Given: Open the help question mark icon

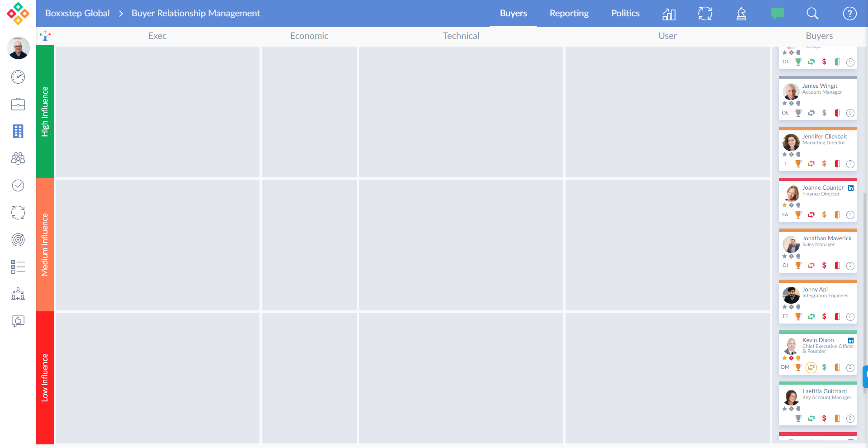Looking at the screenshot, I should click(849, 14).
